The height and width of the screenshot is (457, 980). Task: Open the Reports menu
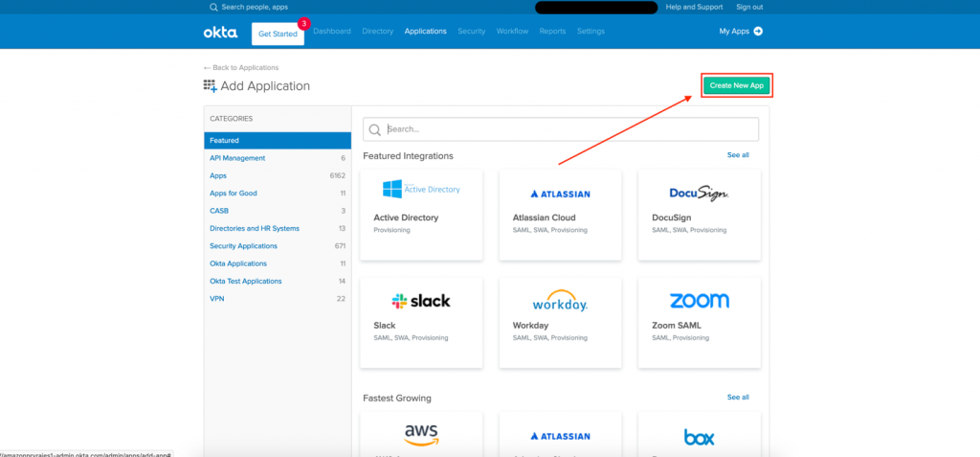(552, 32)
